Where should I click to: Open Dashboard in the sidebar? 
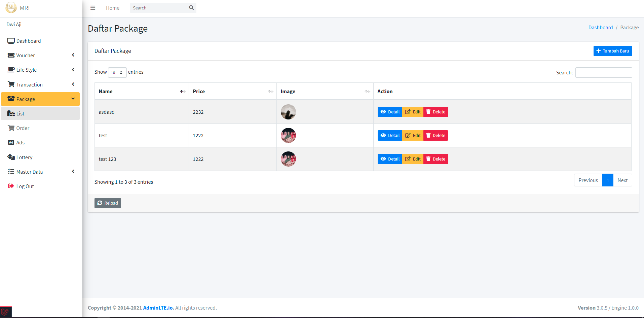pyautogui.click(x=40, y=41)
